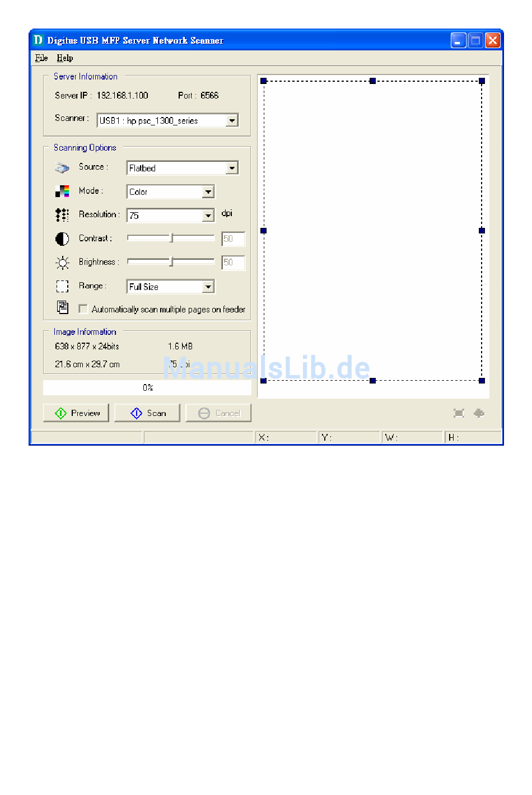Click the Contrast half-circle icon
The image size is (532, 795).
62,239
